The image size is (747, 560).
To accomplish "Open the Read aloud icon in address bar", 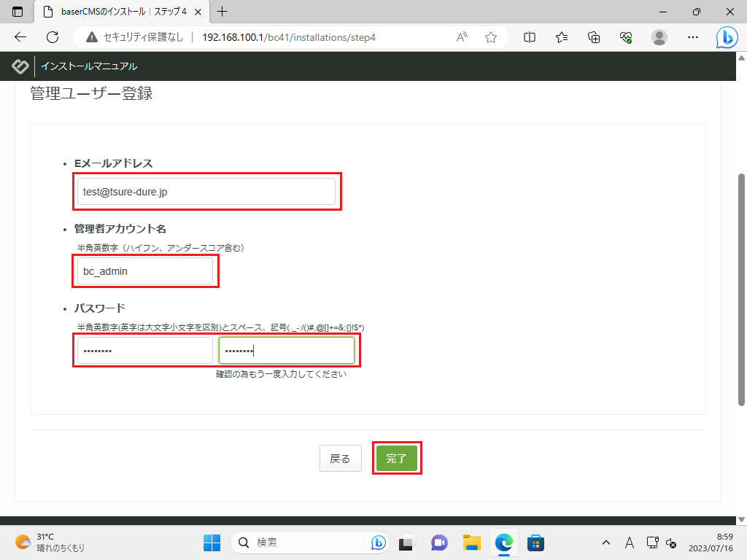I will (462, 37).
